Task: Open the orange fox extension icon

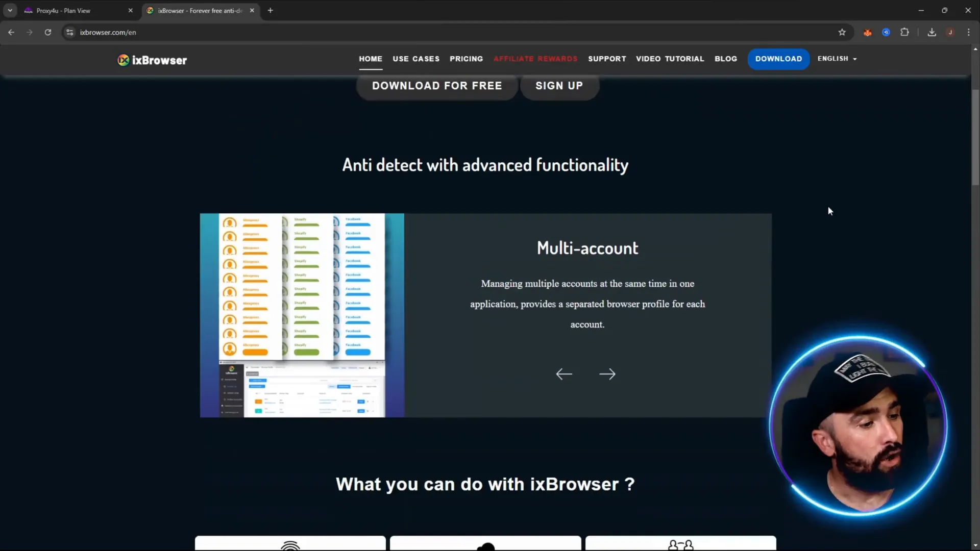Action: [868, 32]
